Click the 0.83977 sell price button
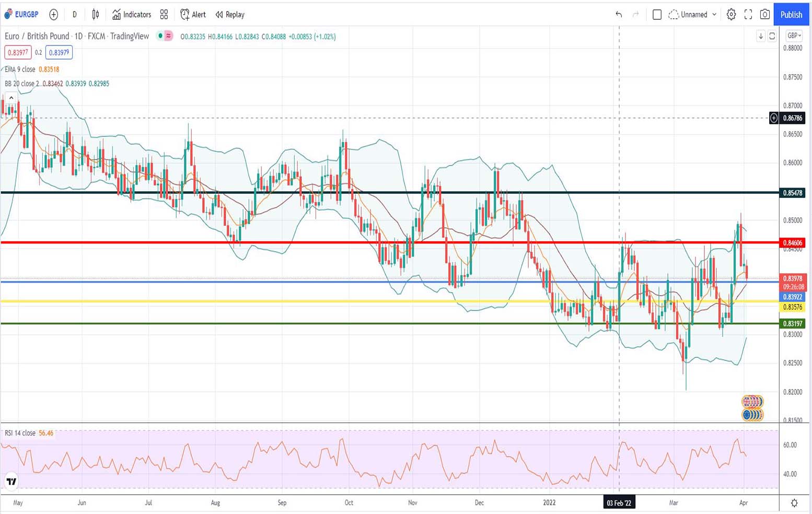 pyautogui.click(x=18, y=52)
